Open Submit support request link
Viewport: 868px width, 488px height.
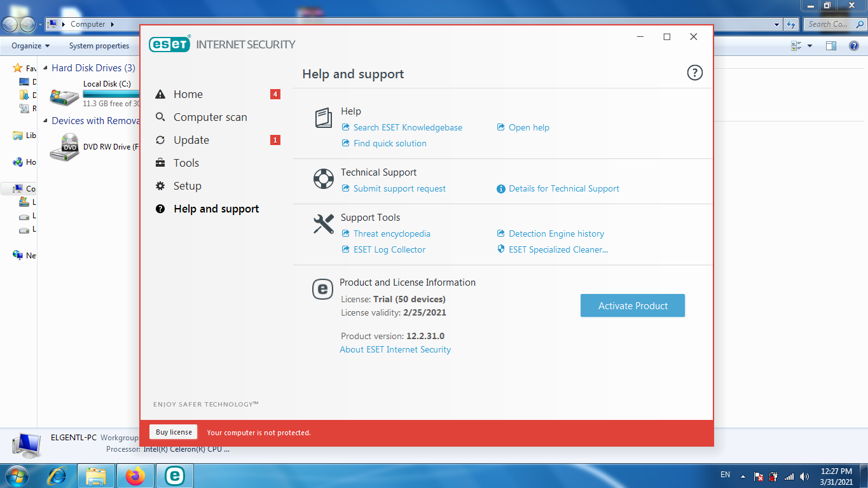point(399,188)
